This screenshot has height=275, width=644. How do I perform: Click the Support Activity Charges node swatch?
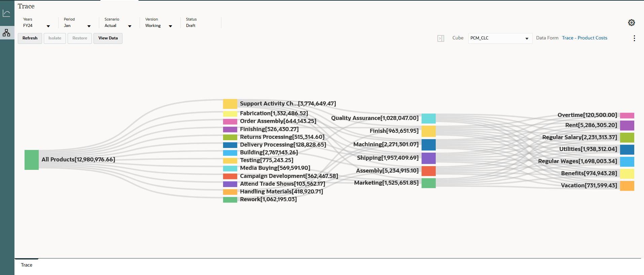point(230,104)
